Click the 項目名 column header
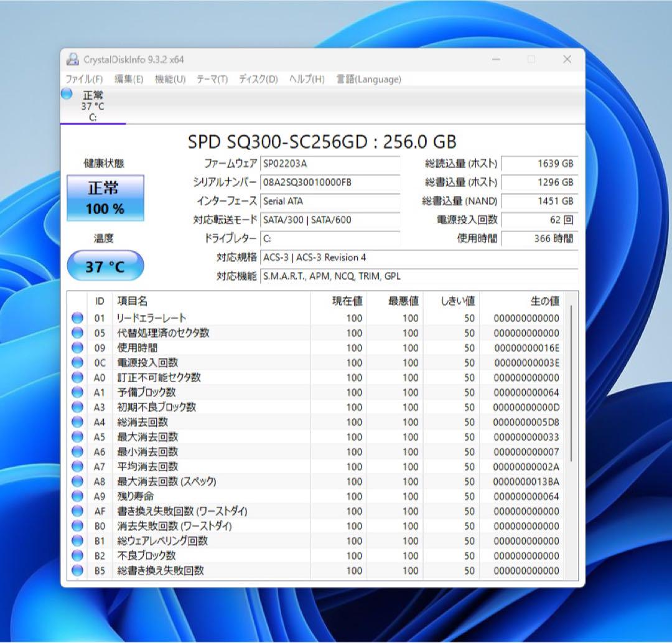 [212, 301]
